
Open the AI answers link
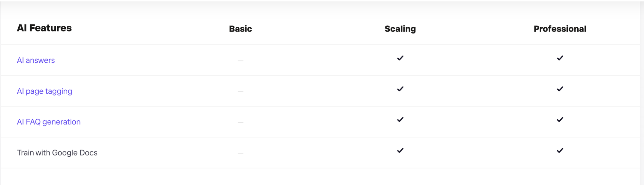click(36, 60)
